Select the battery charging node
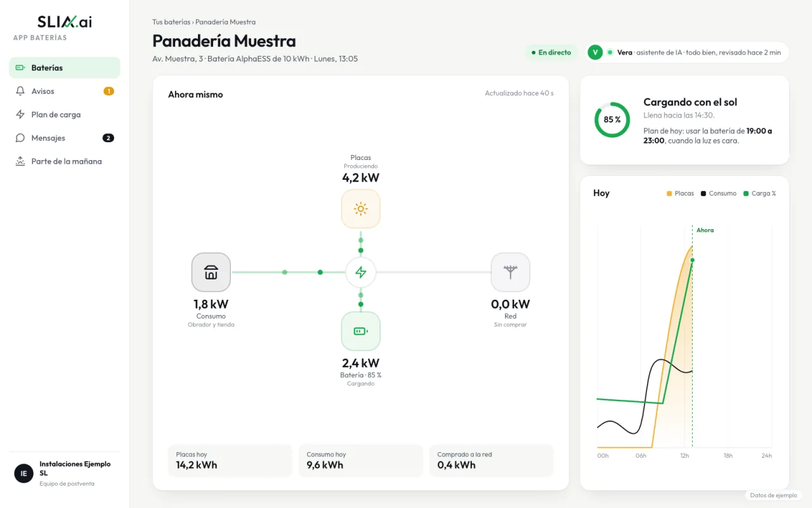The image size is (812, 508). (x=361, y=331)
